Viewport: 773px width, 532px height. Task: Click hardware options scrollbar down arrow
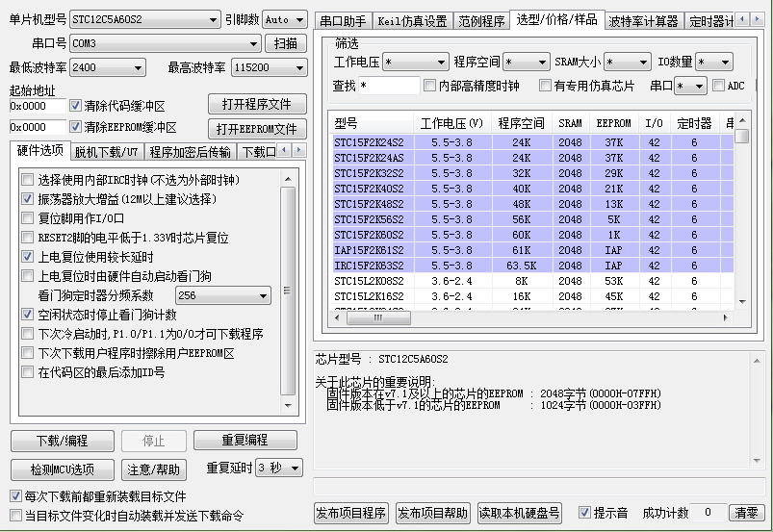click(x=288, y=406)
